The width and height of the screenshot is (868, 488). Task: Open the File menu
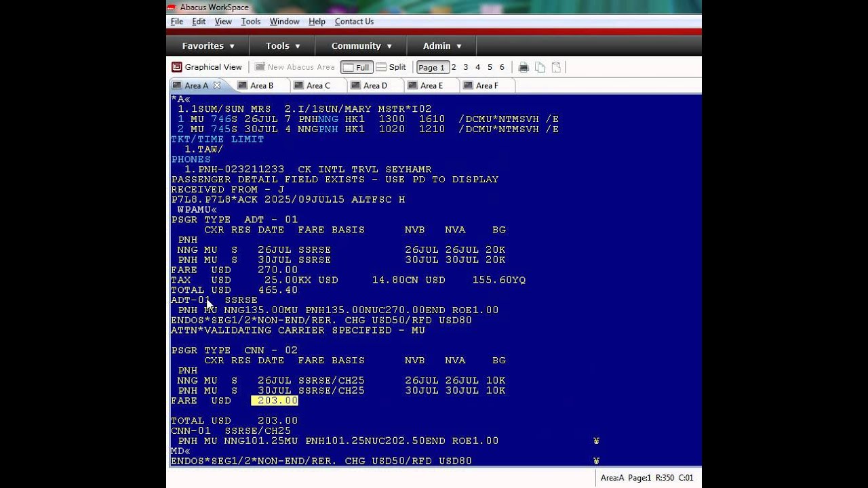pyautogui.click(x=177, y=22)
